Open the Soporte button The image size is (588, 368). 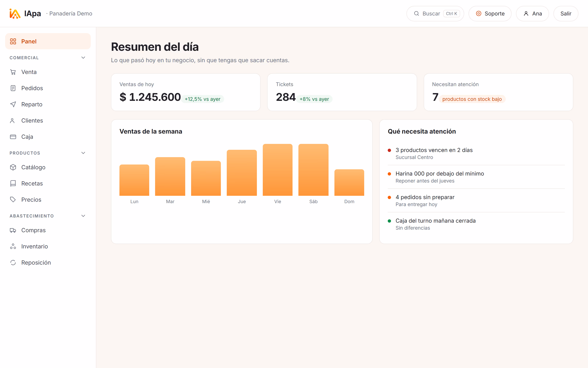[x=490, y=14]
